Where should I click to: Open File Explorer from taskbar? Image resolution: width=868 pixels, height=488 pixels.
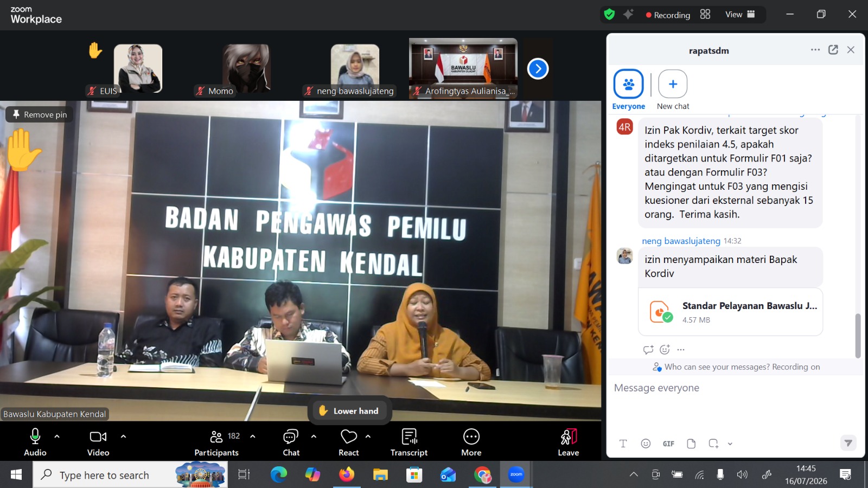point(380,475)
